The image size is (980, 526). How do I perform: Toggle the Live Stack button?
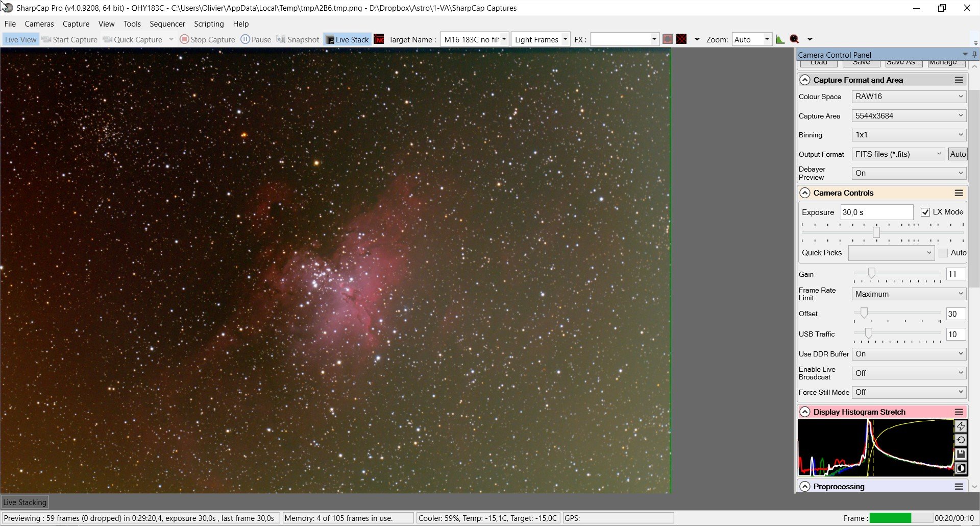347,39
